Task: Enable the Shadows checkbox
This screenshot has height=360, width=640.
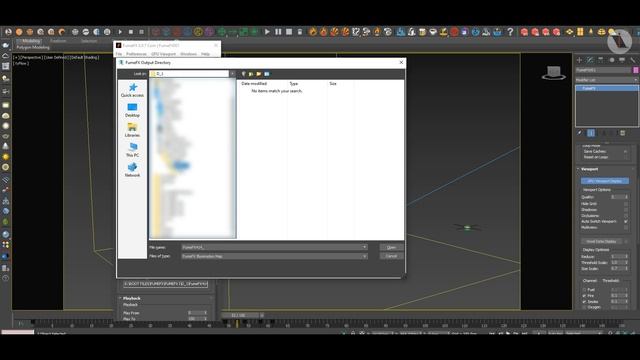Action: coord(626,209)
